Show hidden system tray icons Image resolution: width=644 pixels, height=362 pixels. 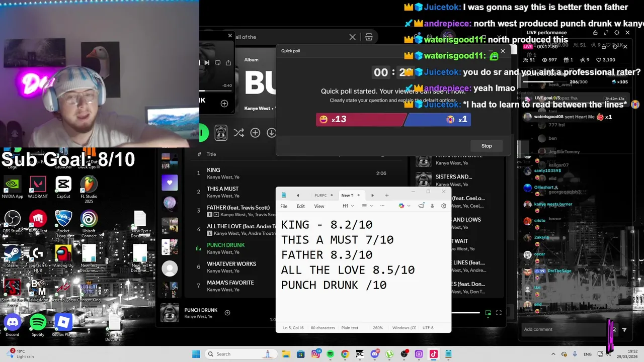point(553,354)
